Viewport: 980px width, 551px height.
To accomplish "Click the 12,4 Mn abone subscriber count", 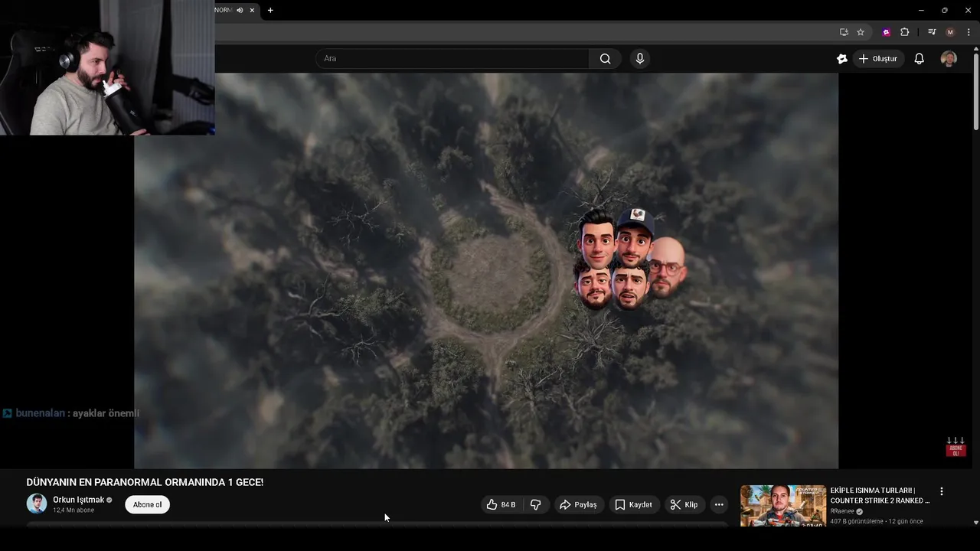I will (x=73, y=510).
